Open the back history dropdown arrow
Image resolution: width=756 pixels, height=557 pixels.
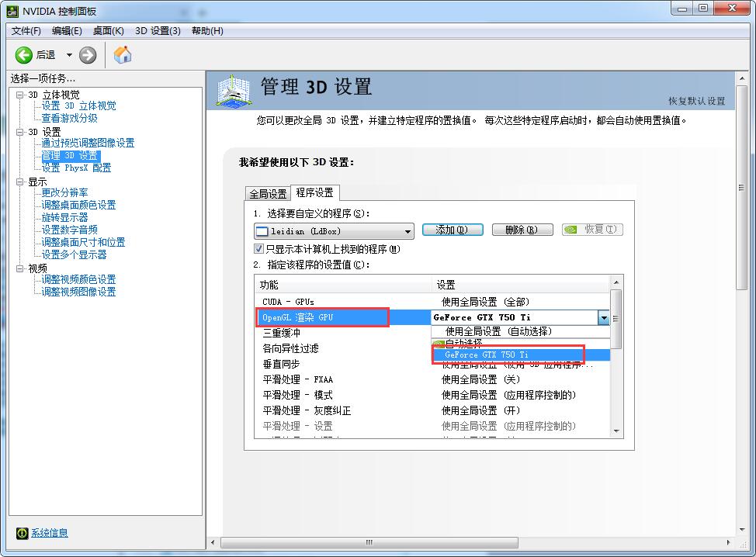coord(69,55)
